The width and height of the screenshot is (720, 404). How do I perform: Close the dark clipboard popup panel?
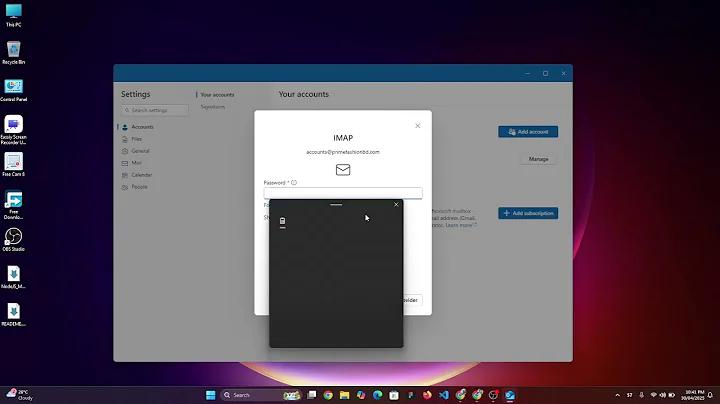click(x=396, y=205)
